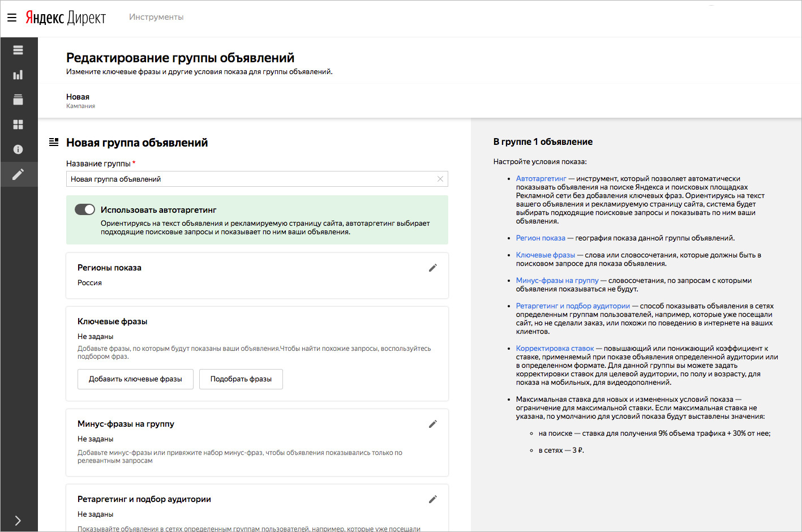Click the Регионы показа section heading
This screenshot has width=802, height=532.
click(109, 268)
